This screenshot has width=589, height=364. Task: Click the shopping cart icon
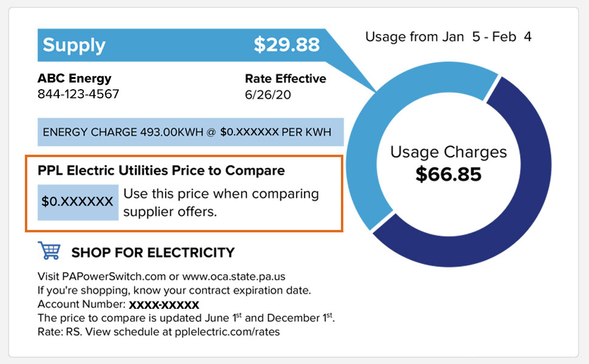coord(49,251)
